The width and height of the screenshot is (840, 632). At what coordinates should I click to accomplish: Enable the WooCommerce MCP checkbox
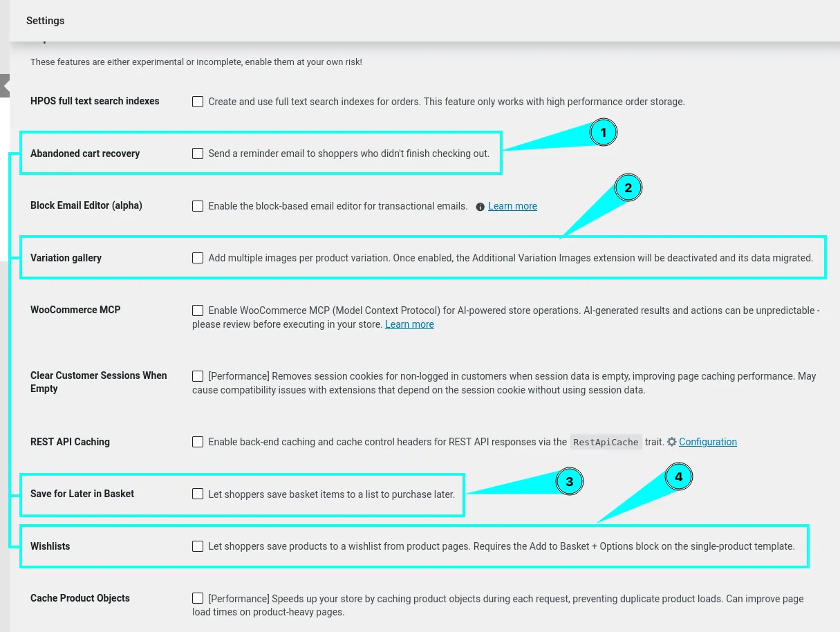click(x=198, y=310)
